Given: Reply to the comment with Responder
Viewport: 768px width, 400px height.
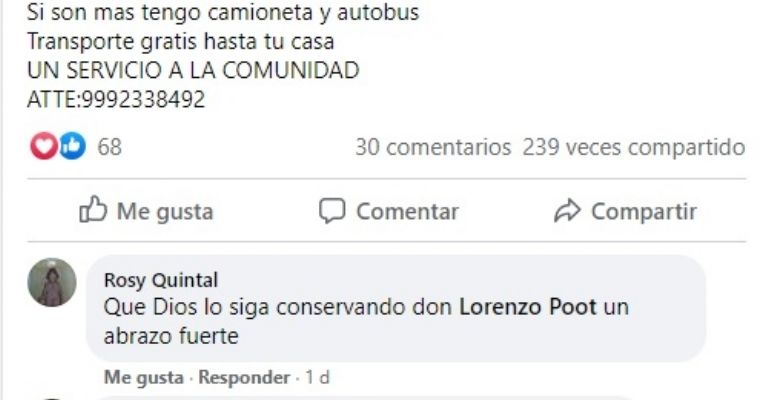Looking at the screenshot, I should click(x=244, y=377).
